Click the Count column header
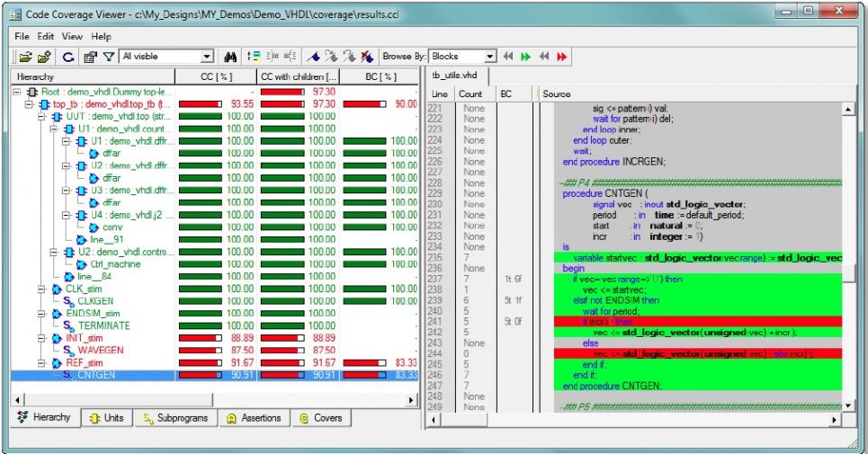The image size is (868, 454). (474, 94)
